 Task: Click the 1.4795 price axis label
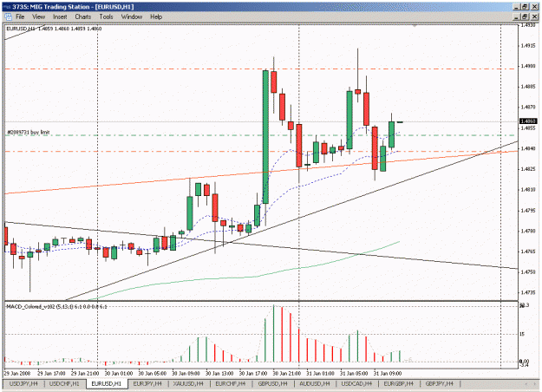(x=528, y=210)
